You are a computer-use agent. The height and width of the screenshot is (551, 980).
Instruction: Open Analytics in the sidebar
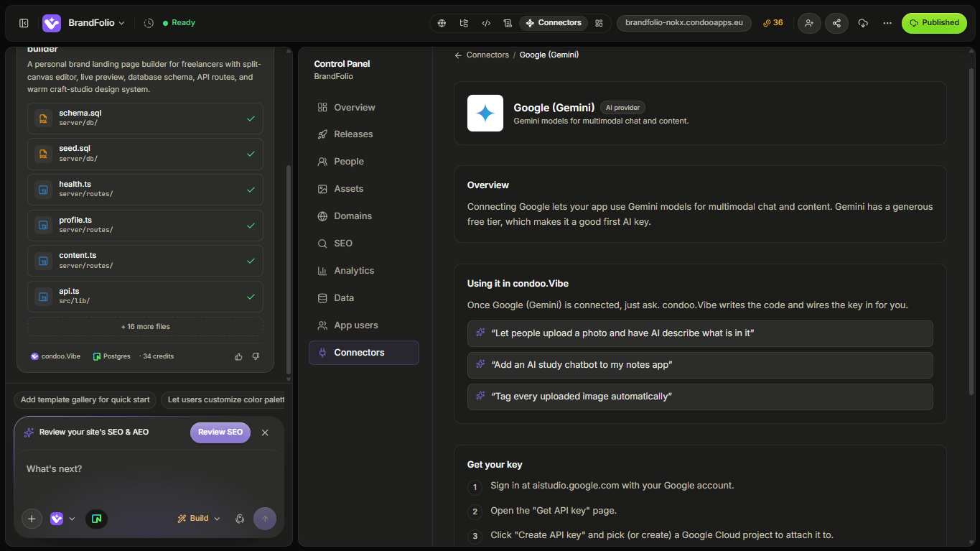coord(364,271)
